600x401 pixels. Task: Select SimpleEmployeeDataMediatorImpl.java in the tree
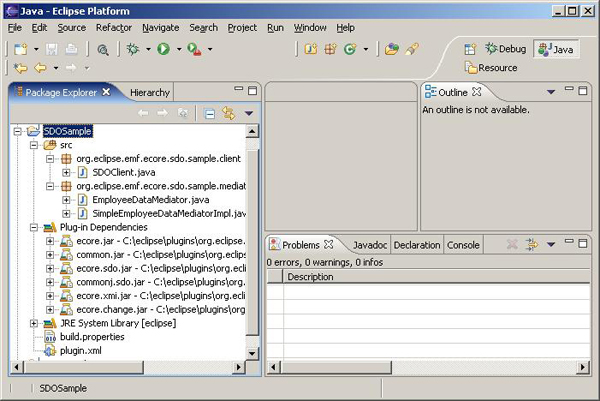pos(169,213)
